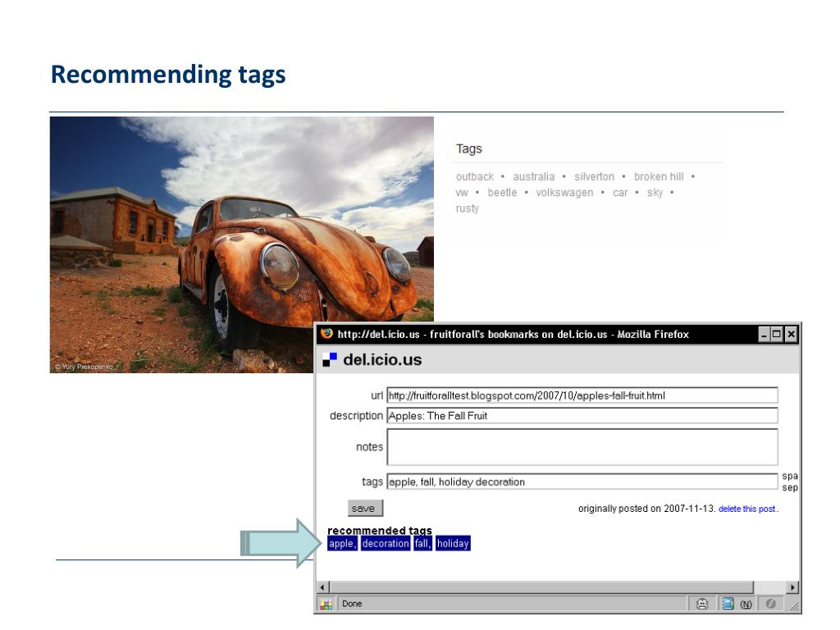
Task: Click the horizontal scrollbar thumb
Action: 541,587
